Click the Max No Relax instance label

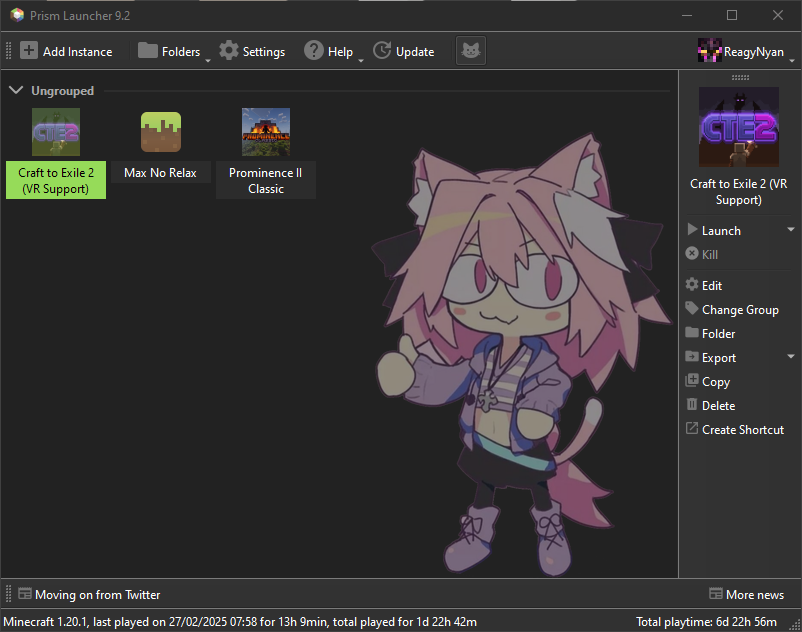161,173
